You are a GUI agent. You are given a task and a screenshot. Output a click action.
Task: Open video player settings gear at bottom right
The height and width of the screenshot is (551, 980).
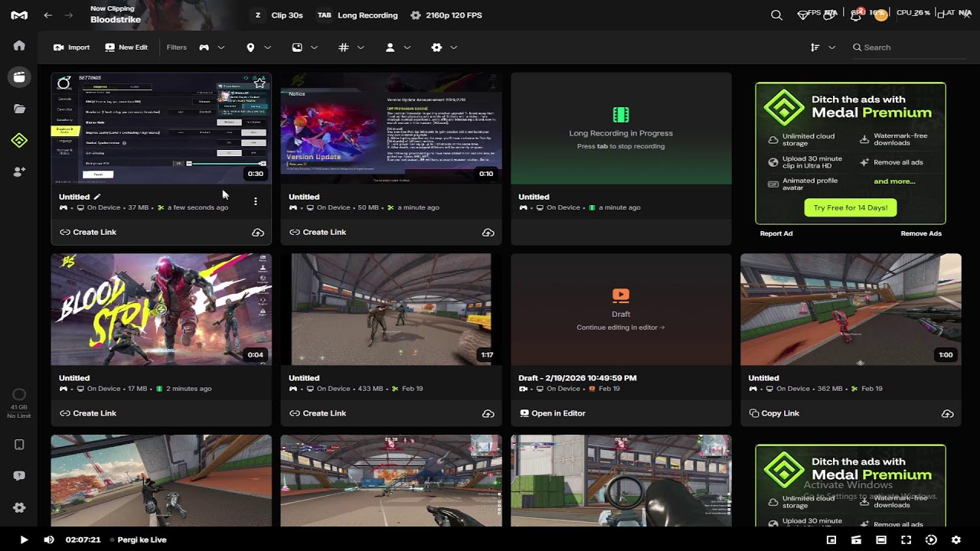tap(955, 540)
